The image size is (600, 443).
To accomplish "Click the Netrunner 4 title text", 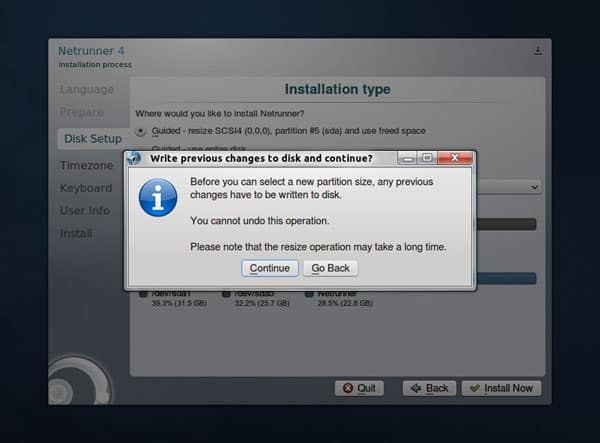I will pos(91,51).
